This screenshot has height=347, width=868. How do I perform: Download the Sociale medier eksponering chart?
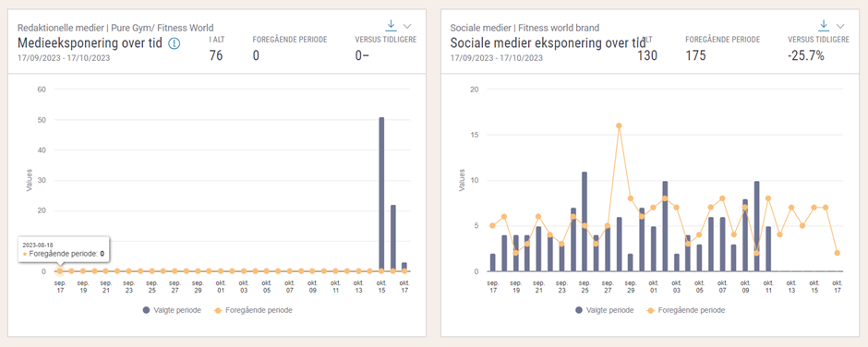coord(824,25)
